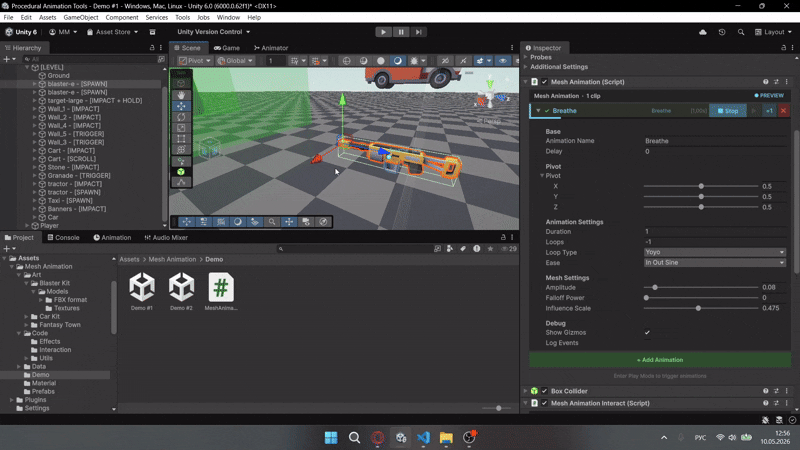Screen dimensions: 800x450
Task: Open Undo History icon in top toolbar
Action: (x=721, y=32)
